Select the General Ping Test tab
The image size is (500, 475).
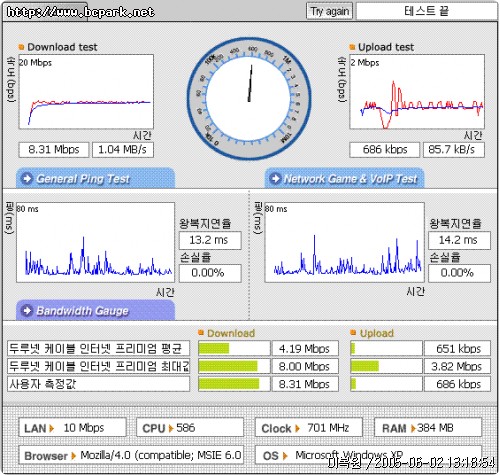tap(95, 178)
